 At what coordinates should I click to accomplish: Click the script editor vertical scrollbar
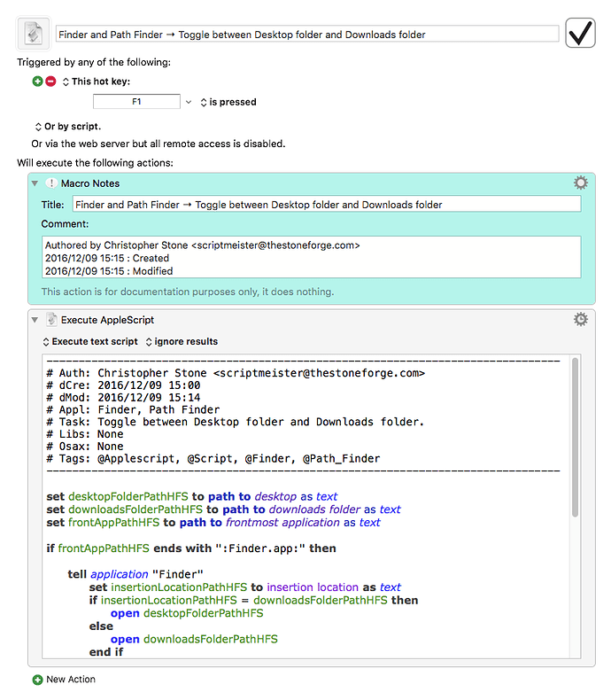pos(575,438)
